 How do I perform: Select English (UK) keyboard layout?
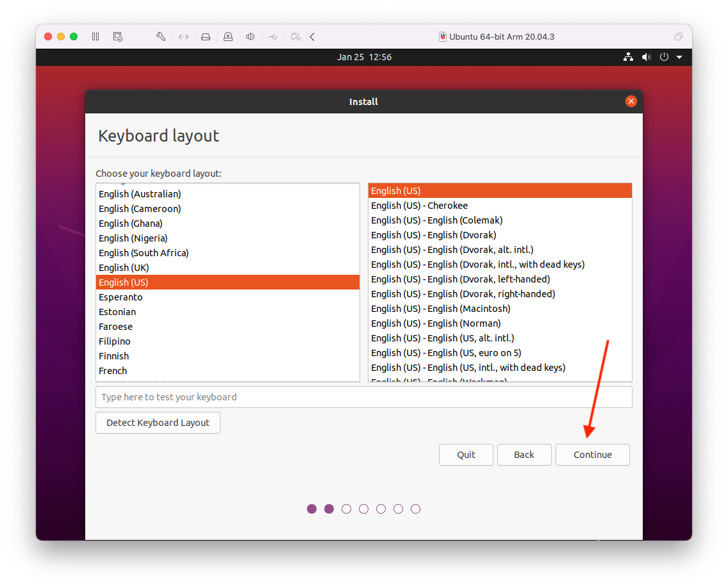[124, 268]
